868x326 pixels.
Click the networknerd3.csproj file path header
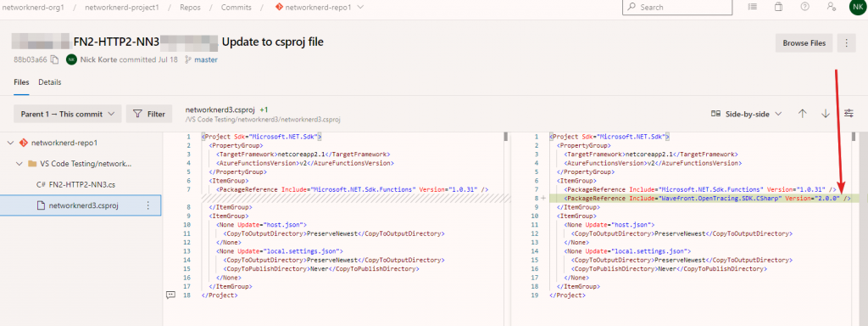click(x=263, y=119)
